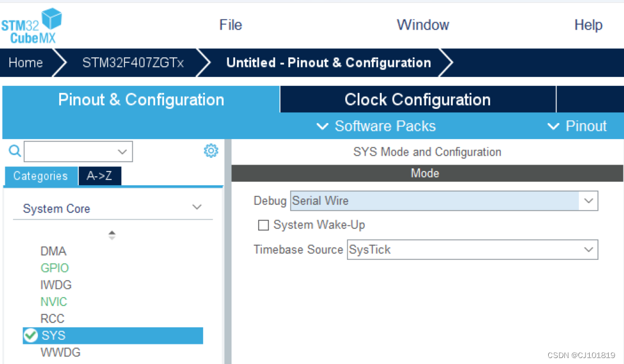Switch to the Categories tab

point(41,176)
